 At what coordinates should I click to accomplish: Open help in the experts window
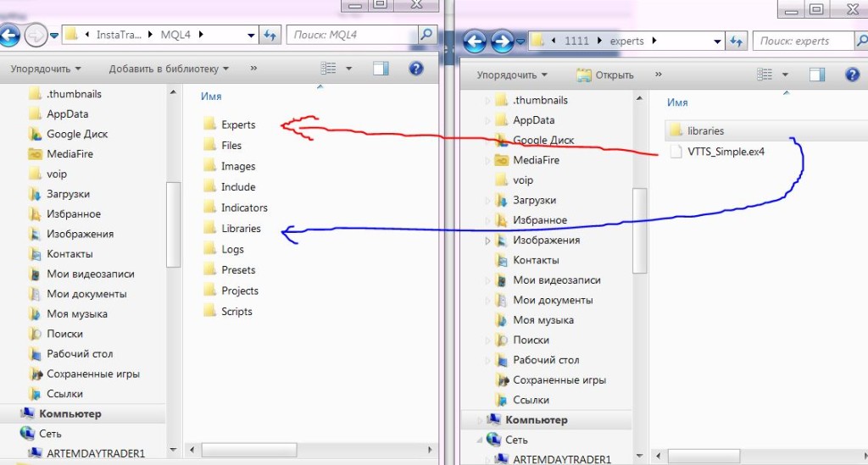[x=853, y=75]
